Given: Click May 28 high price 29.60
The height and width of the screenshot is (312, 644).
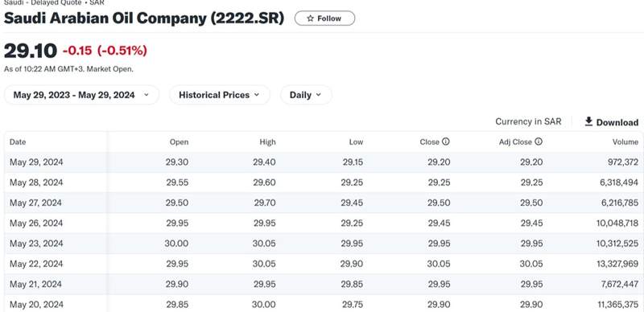Looking at the screenshot, I should [265, 183].
